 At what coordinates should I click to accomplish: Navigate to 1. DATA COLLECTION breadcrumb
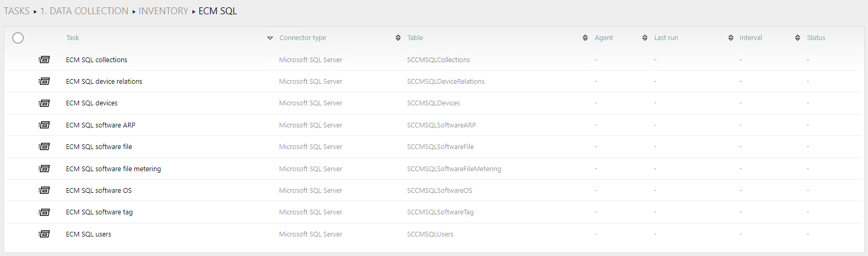coord(84,11)
